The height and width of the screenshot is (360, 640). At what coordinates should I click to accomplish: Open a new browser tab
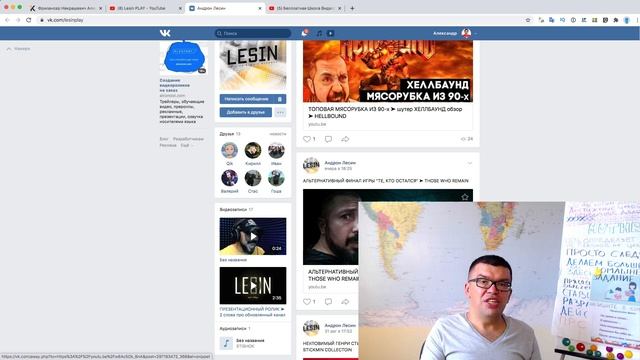[x=352, y=8]
